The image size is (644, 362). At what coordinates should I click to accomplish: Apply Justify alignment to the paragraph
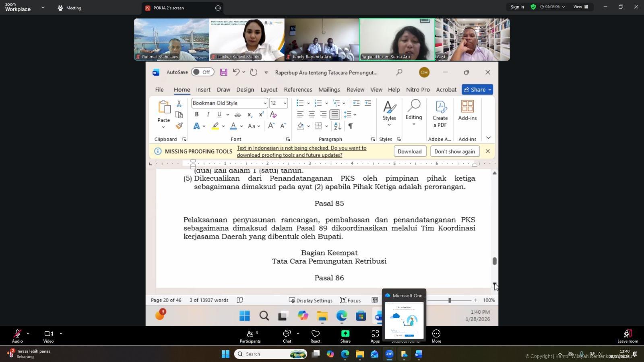pyautogui.click(x=334, y=115)
